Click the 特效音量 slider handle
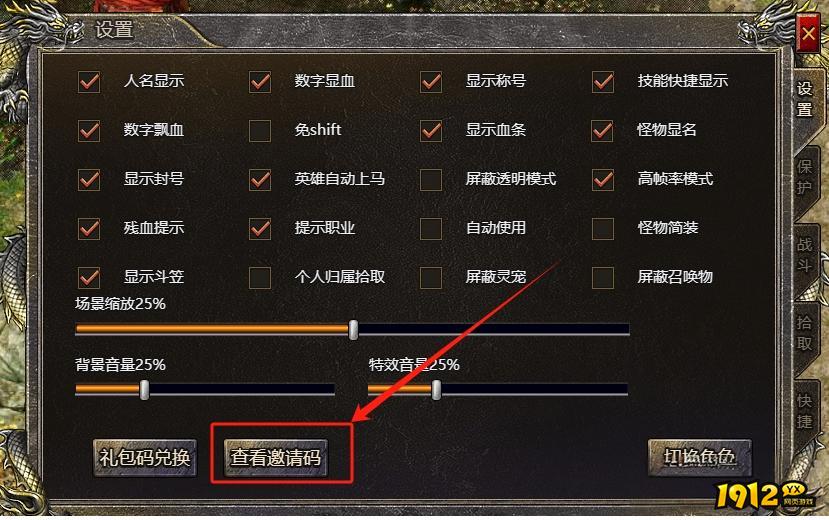 (x=436, y=390)
